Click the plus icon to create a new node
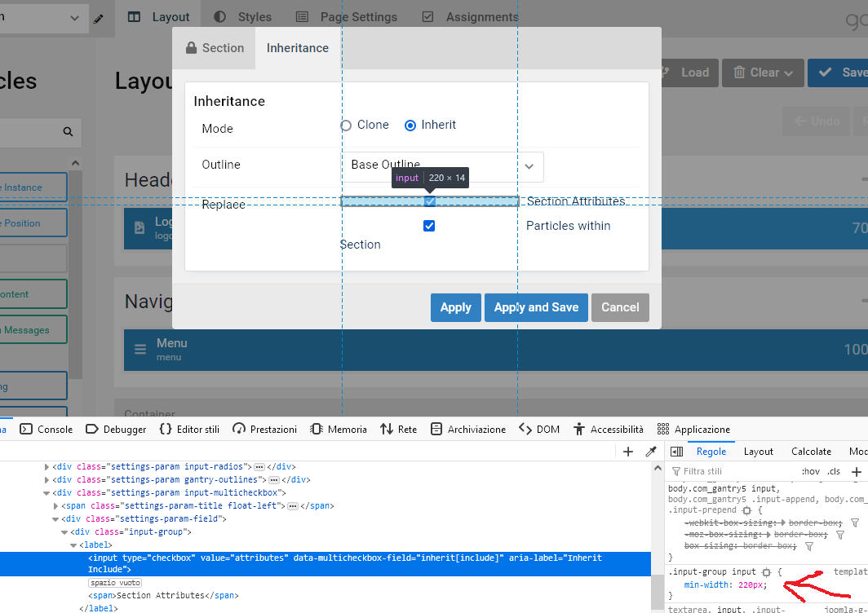This screenshot has width=868, height=613. (x=628, y=452)
